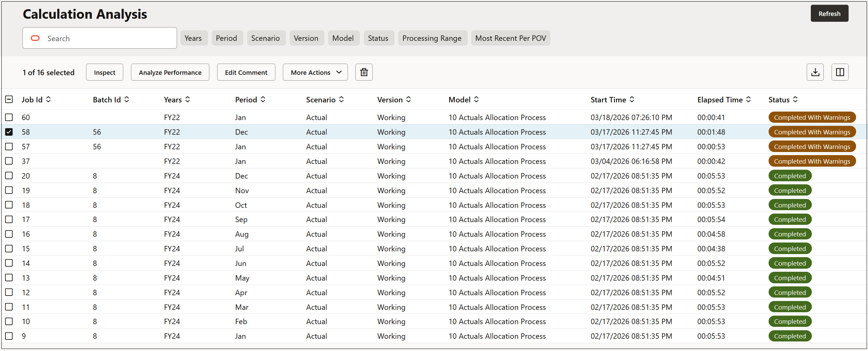The image size is (868, 351).
Task: Open the Processing Range filter
Action: [x=432, y=38]
